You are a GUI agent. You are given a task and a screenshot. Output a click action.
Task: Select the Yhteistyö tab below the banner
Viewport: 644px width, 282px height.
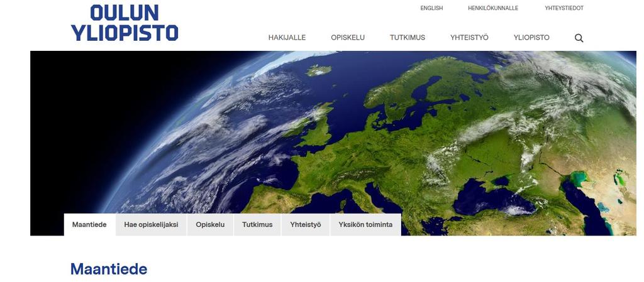[x=306, y=225]
